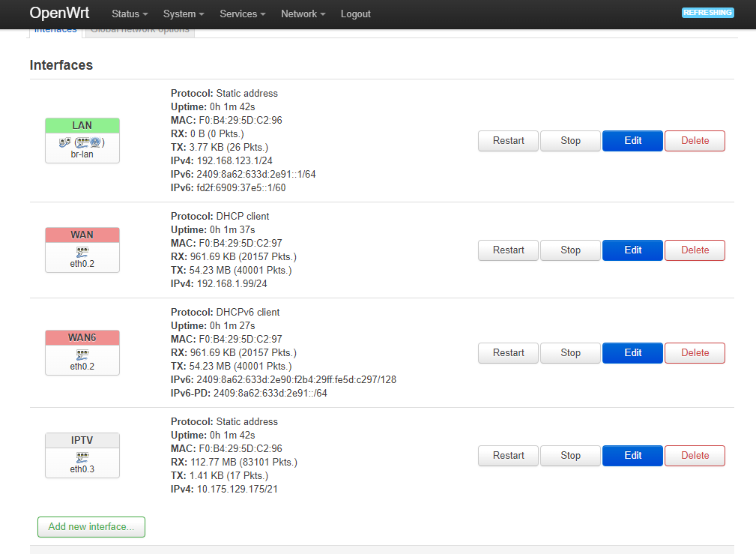Switch to the Global network options tab
The image size is (756, 554).
[x=139, y=30]
